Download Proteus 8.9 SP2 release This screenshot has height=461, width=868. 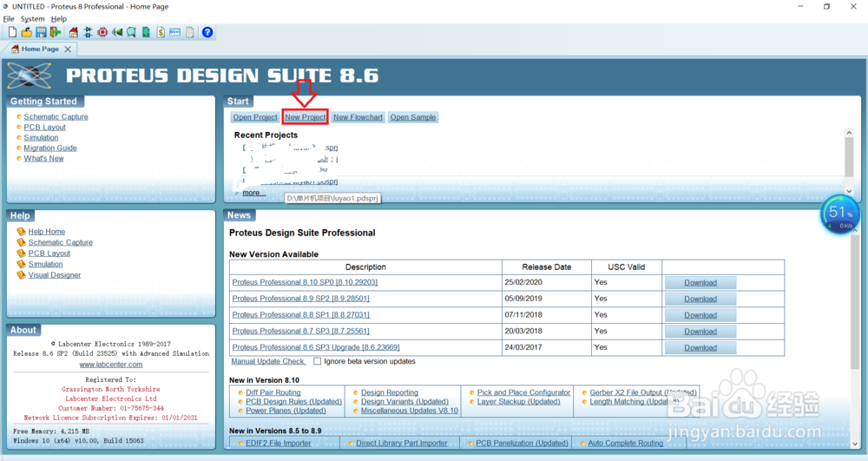tap(700, 299)
